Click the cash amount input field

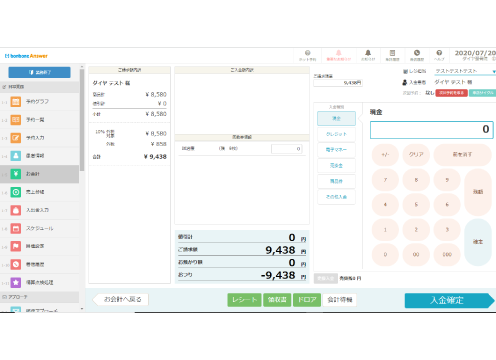pos(431,130)
